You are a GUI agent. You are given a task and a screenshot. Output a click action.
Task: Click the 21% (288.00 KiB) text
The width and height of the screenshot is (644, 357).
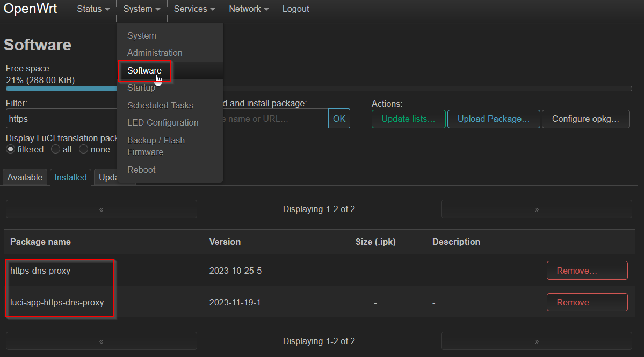[x=40, y=80]
